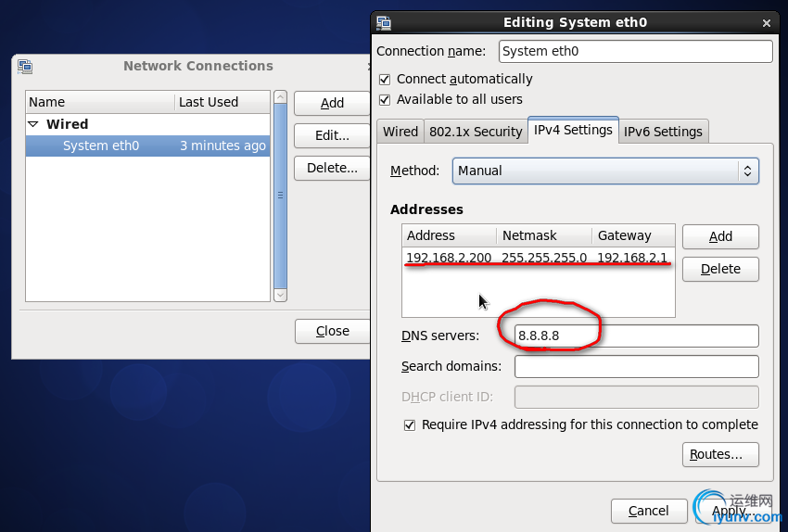Click Add in Network Connections window
788x532 pixels.
332,104
